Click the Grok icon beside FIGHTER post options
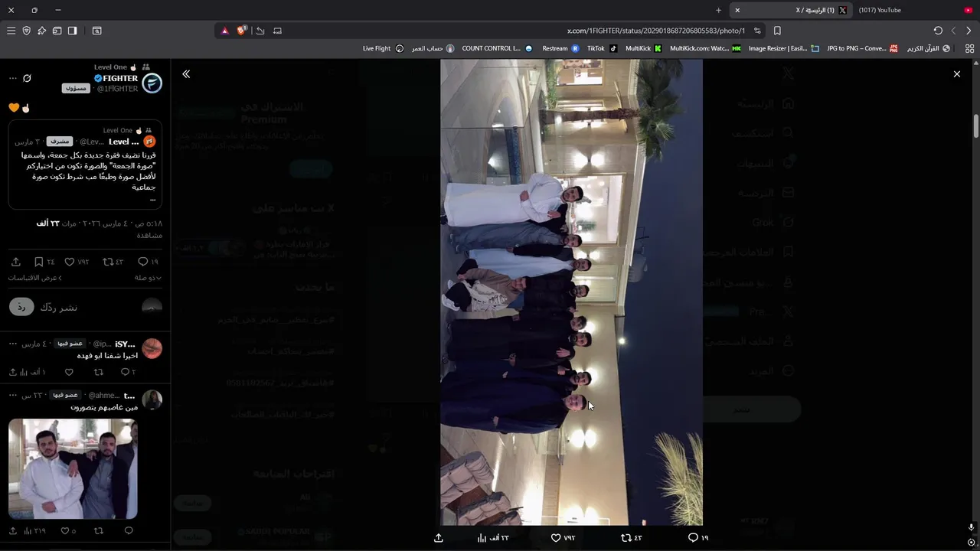The height and width of the screenshot is (551, 980). click(27, 78)
